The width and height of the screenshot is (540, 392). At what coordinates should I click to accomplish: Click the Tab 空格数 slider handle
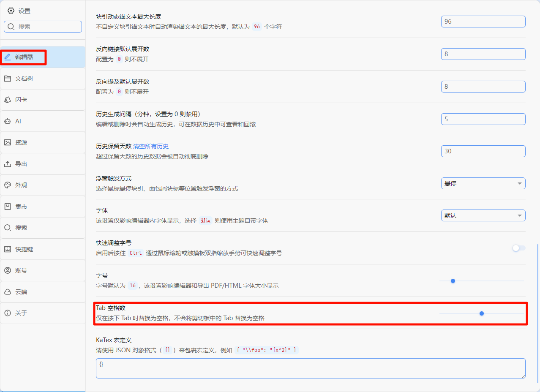tap(482, 313)
